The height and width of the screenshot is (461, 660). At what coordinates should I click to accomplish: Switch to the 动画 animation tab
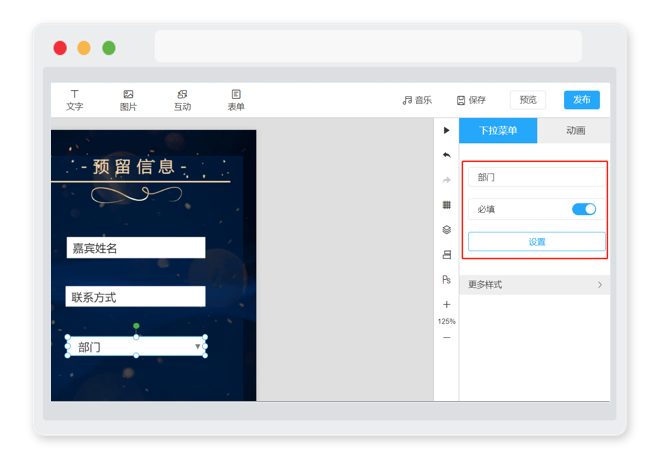575,131
